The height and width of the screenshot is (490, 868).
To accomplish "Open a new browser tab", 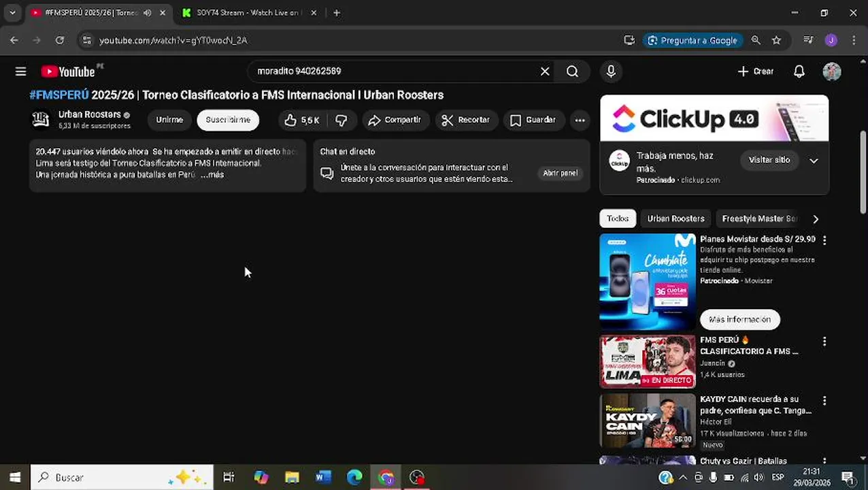I will pyautogui.click(x=336, y=13).
